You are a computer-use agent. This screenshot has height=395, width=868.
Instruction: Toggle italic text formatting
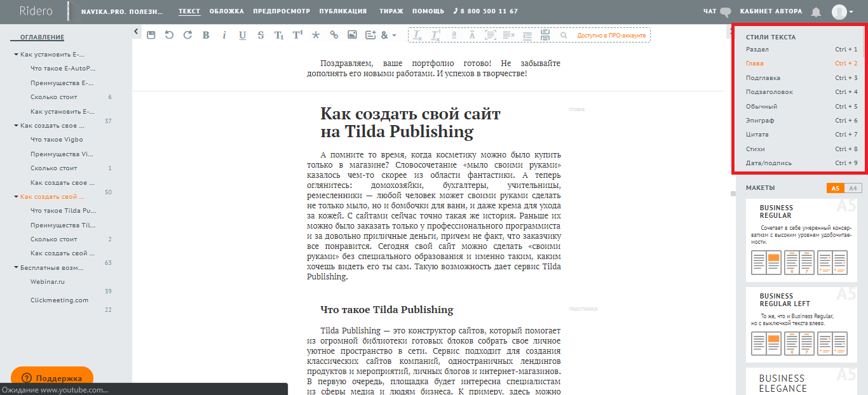pos(224,35)
